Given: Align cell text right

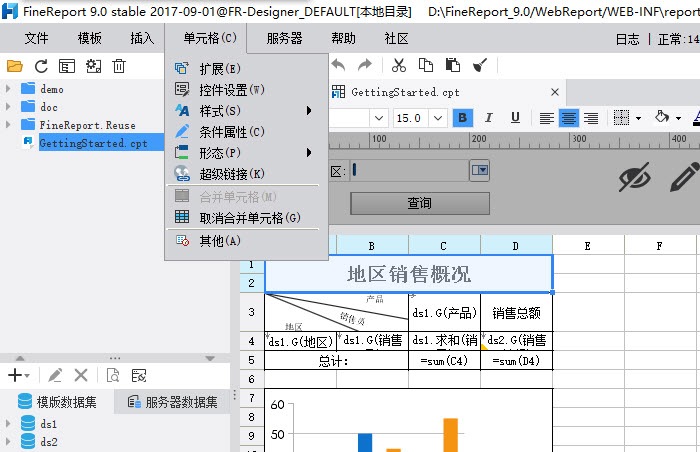Looking at the screenshot, I should click(591, 118).
